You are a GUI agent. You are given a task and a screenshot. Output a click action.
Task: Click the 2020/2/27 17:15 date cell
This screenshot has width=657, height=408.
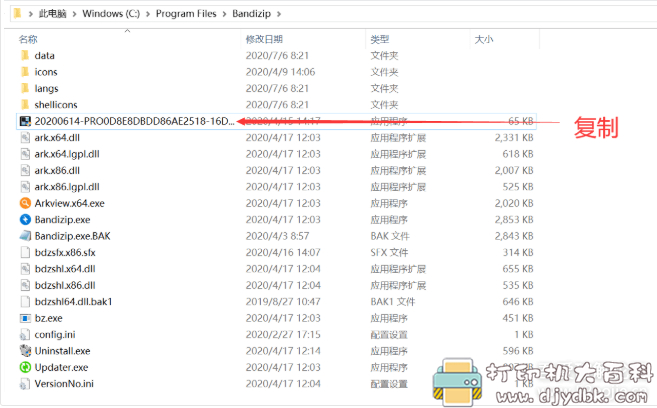click(x=283, y=335)
